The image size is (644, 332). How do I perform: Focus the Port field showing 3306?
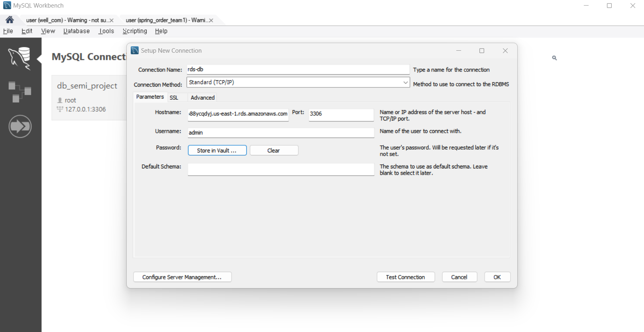click(341, 114)
